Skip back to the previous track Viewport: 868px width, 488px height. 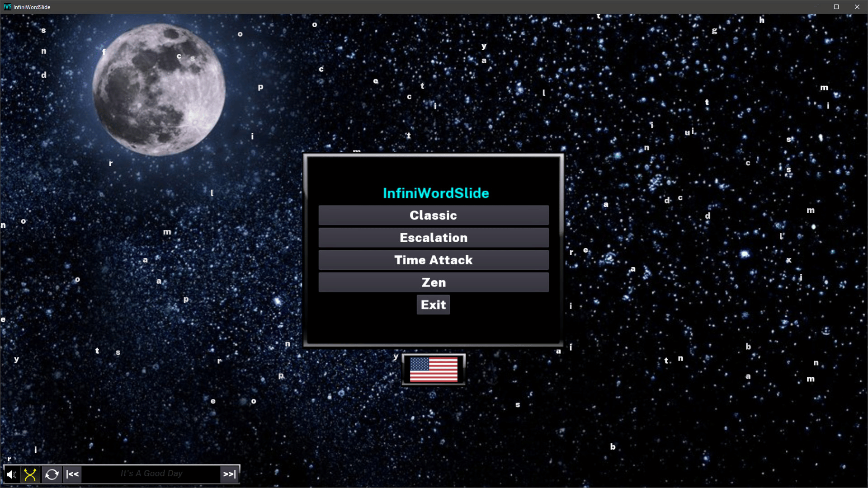[x=72, y=474]
